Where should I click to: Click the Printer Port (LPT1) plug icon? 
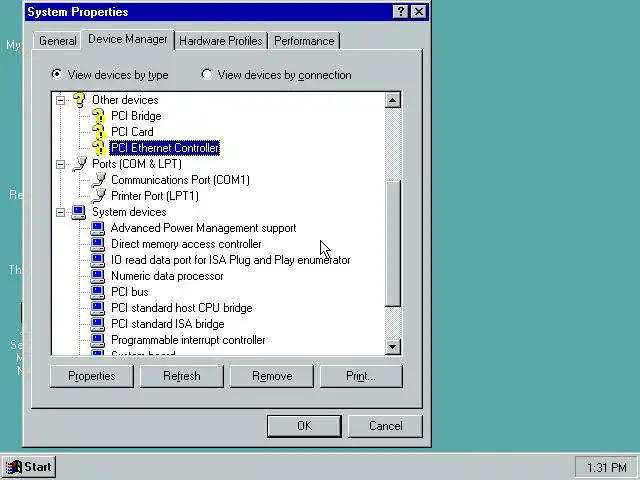98,196
